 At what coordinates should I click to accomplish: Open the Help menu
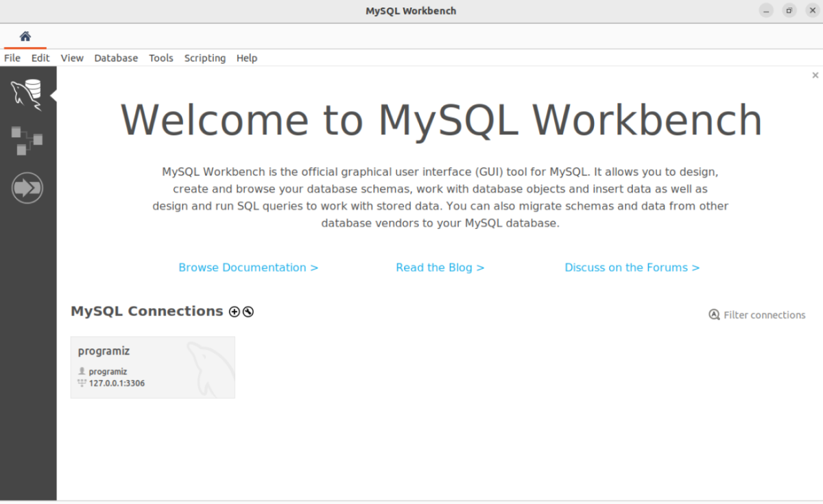(246, 58)
